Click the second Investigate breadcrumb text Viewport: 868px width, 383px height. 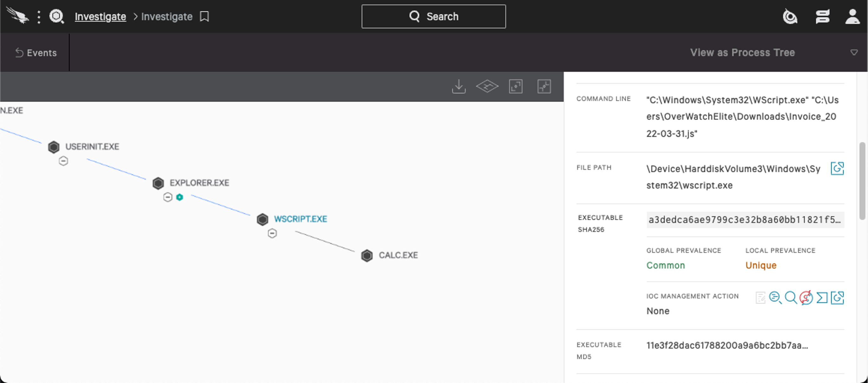pyautogui.click(x=167, y=16)
